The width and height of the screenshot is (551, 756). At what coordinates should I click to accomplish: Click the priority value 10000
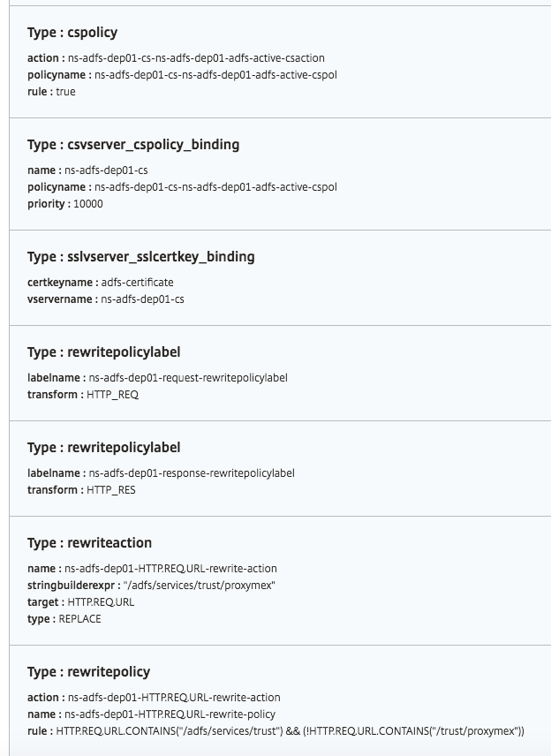pyautogui.click(x=88, y=203)
